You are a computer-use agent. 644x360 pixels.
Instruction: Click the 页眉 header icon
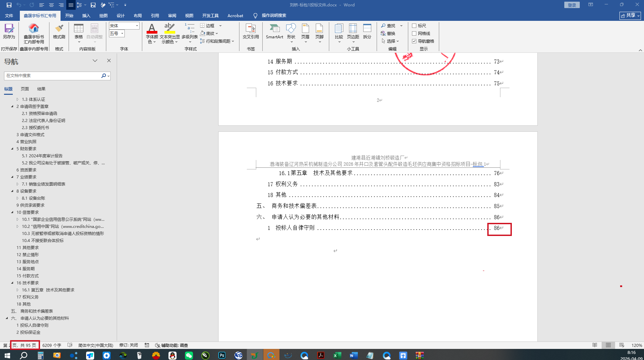(305, 33)
